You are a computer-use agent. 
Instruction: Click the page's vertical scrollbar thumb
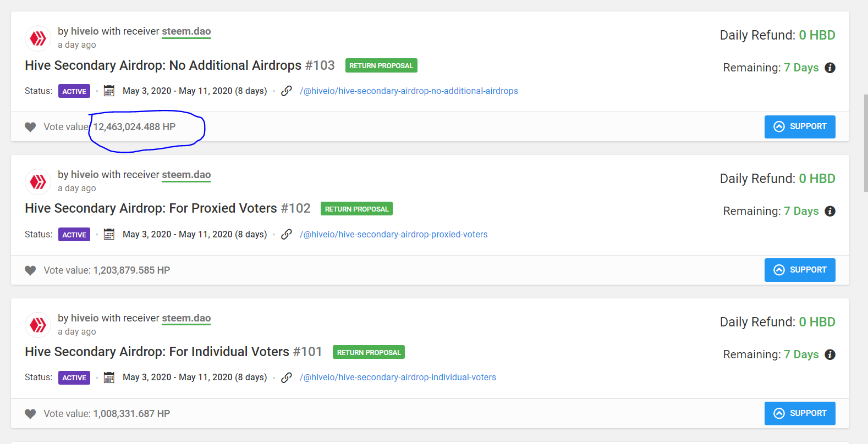(865, 143)
